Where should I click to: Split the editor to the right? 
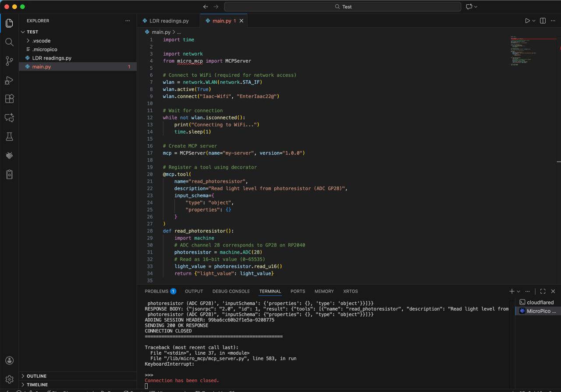[x=543, y=21]
